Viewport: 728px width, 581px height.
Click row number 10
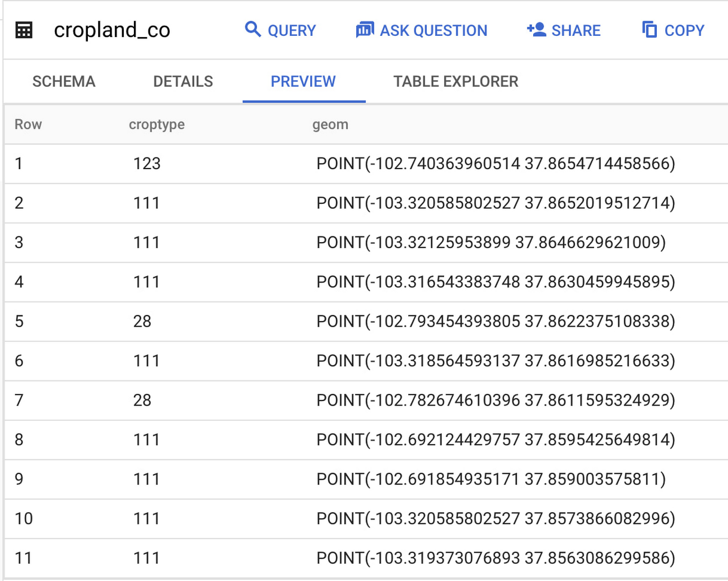[x=24, y=519]
